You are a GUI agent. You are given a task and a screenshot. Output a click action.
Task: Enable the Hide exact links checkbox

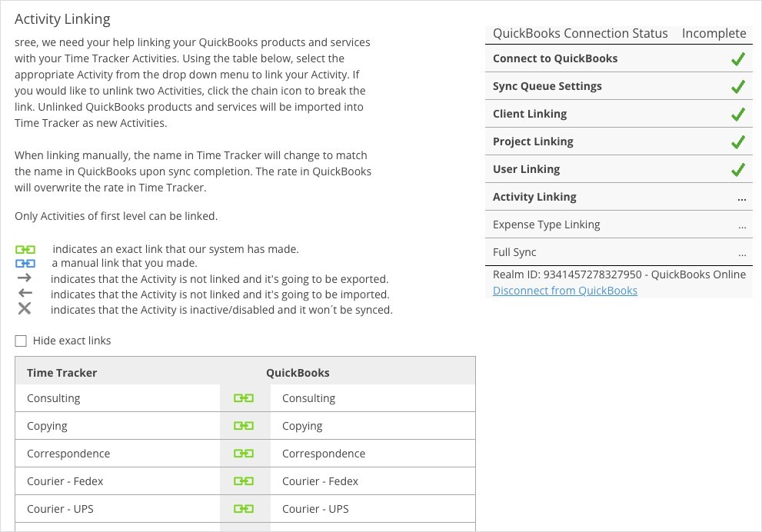coord(21,341)
